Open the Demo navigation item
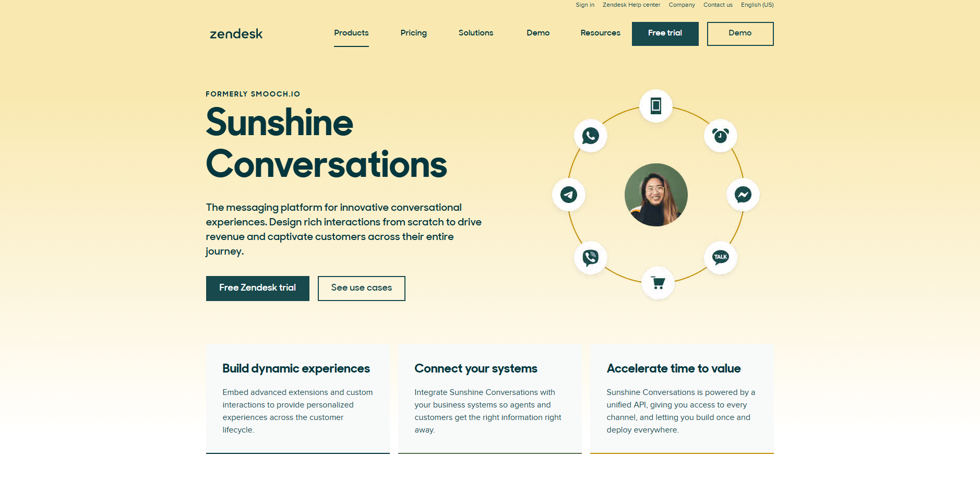This screenshot has height=480, width=980. (538, 33)
